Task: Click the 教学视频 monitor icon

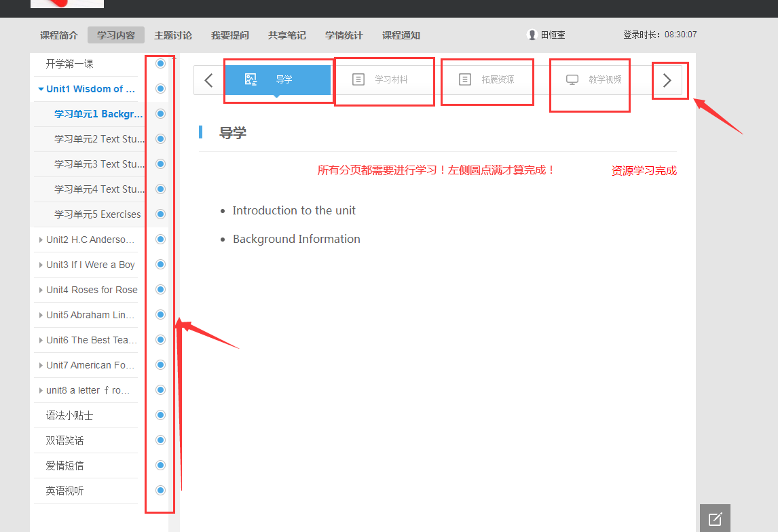Action: tap(572, 79)
